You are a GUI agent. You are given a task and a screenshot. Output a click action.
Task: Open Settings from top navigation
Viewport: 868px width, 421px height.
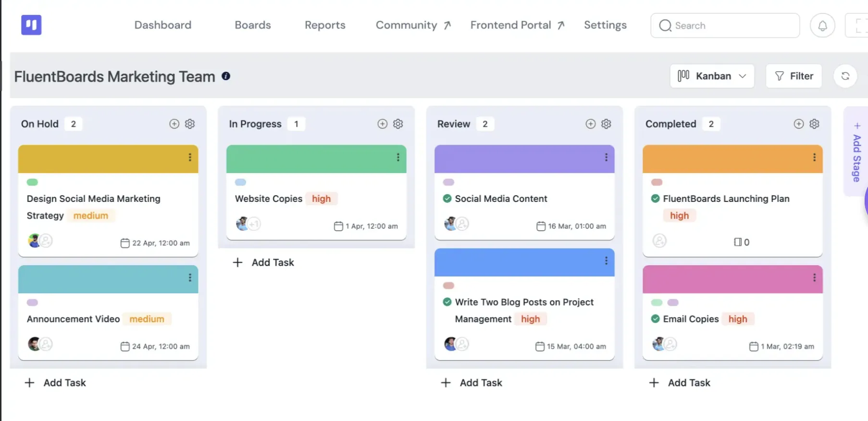click(x=605, y=25)
